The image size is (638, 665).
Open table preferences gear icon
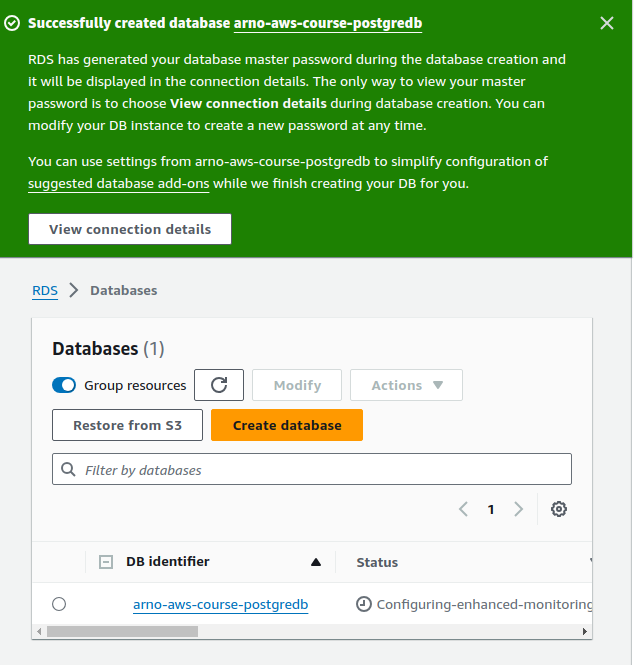click(x=559, y=509)
